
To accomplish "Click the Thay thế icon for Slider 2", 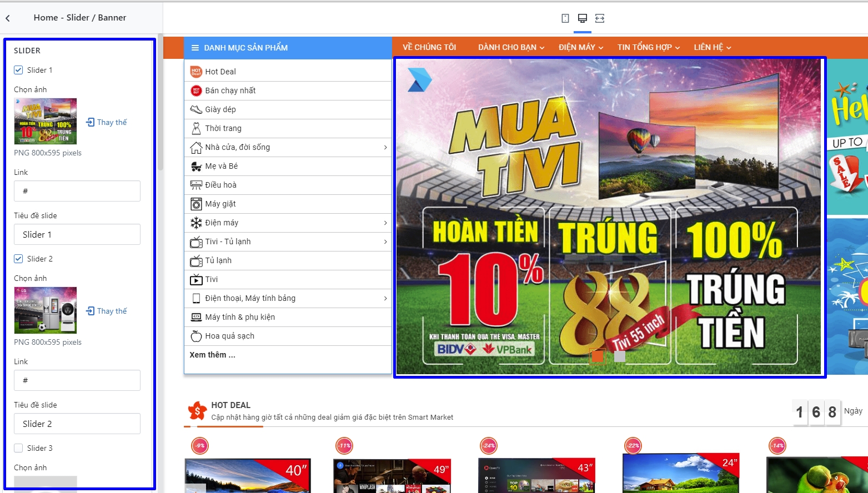I will (x=91, y=311).
